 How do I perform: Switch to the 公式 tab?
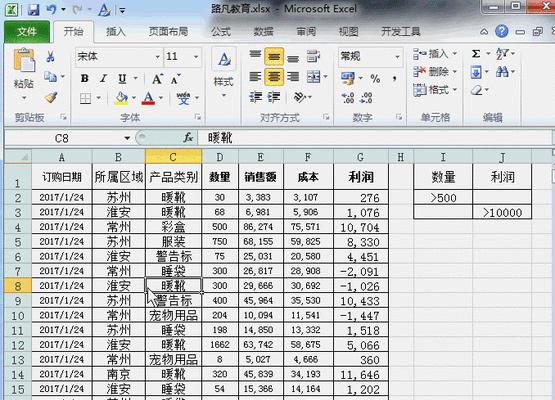tap(221, 32)
